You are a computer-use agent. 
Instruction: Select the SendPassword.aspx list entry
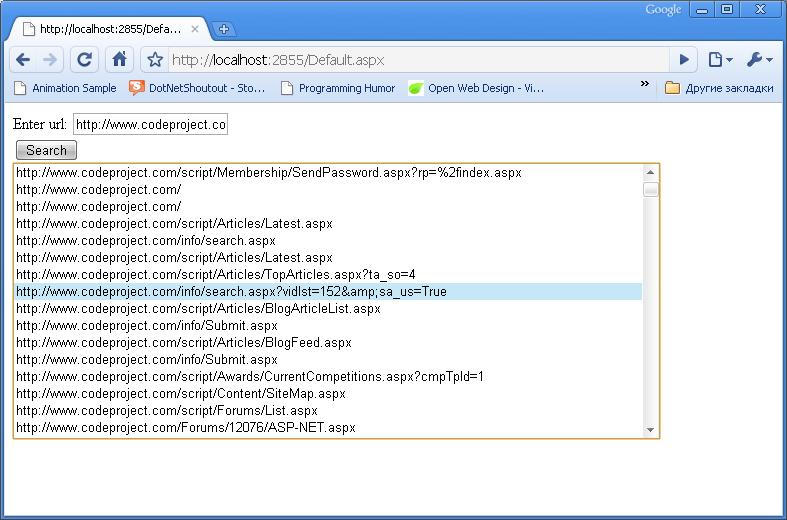tap(328, 173)
